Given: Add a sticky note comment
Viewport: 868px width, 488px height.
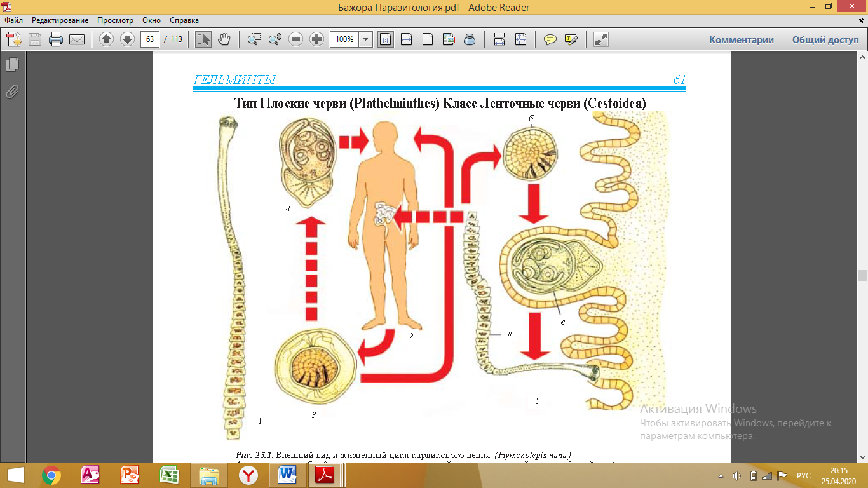Looking at the screenshot, I should (x=550, y=39).
